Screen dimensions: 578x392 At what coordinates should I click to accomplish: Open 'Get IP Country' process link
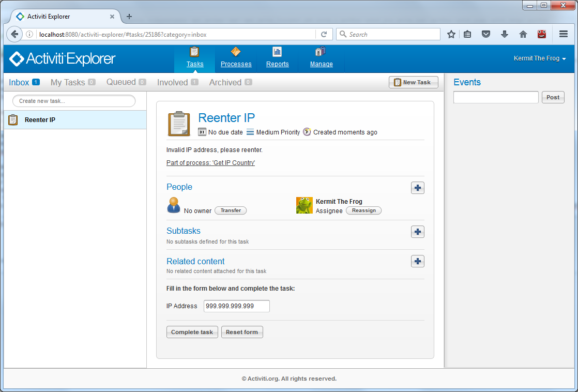(210, 163)
